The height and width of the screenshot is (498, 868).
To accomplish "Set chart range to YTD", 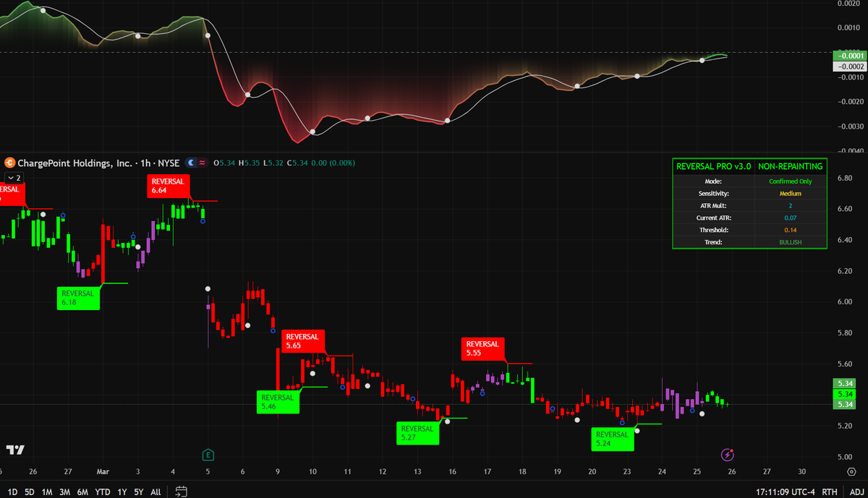I will point(102,491).
